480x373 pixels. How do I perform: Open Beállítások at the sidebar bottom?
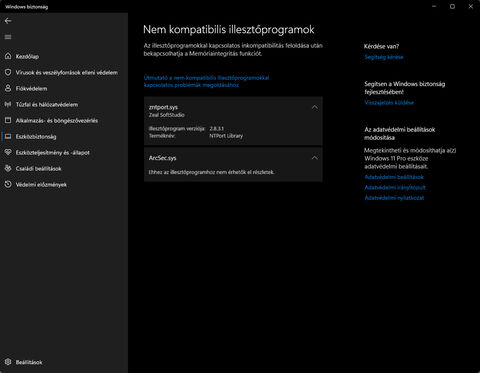(x=64, y=362)
